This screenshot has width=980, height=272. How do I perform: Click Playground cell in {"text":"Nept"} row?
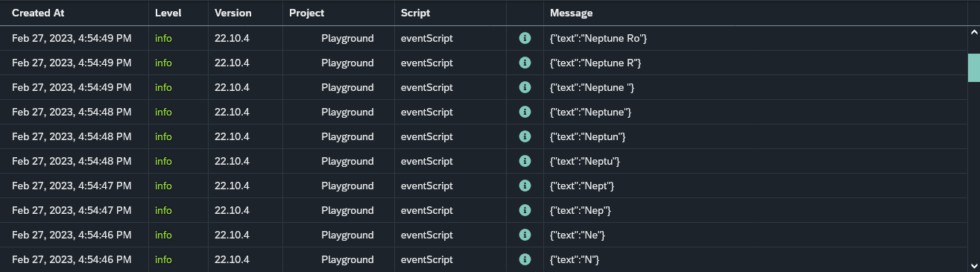click(347, 186)
